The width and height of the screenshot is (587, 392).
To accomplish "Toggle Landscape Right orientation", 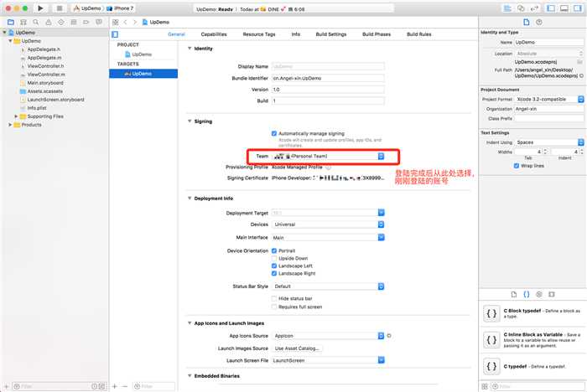I will click(274, 273).
